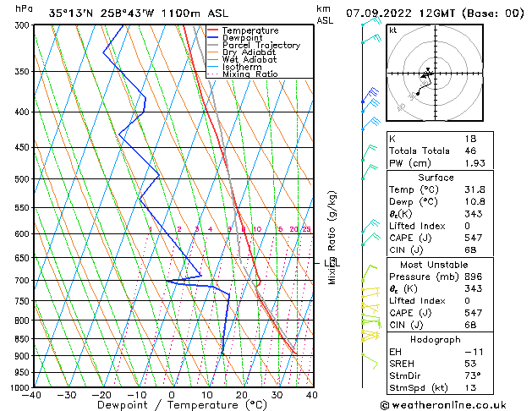Click the LCL marker label
532x411 pixels.
(x=332, y=263)
